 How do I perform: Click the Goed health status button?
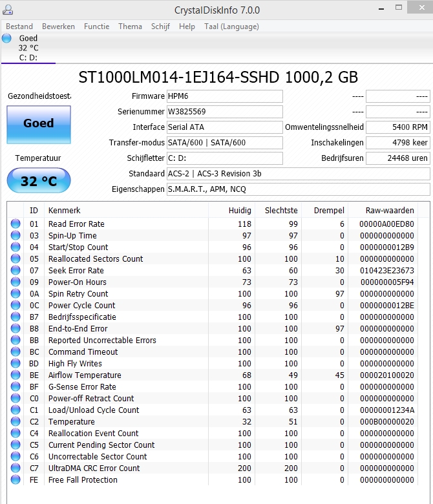39,124
